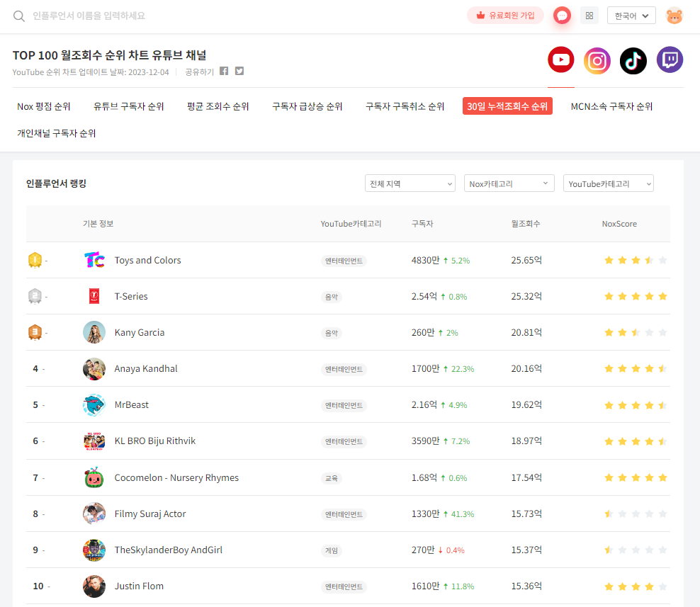Viewport: 700px width, 607px height.
Task: Open Kany Garcia channel avatar
Action: pyautogui.click(x=94, y=332)
